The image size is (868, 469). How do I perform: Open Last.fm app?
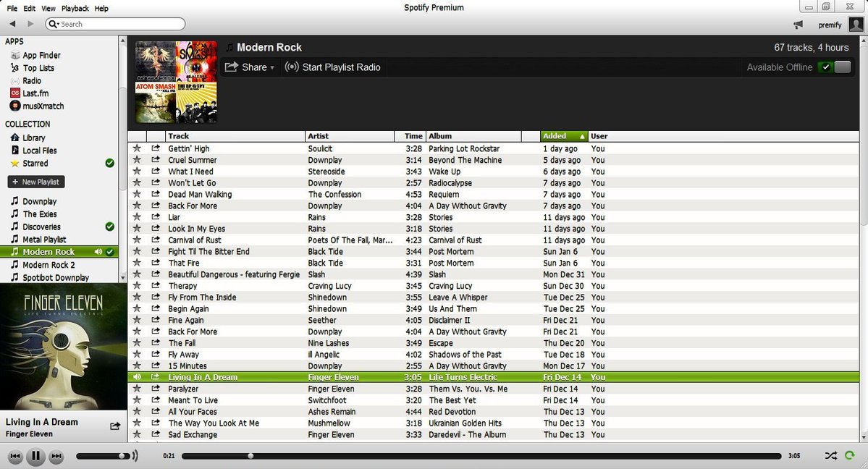(30, 93)
